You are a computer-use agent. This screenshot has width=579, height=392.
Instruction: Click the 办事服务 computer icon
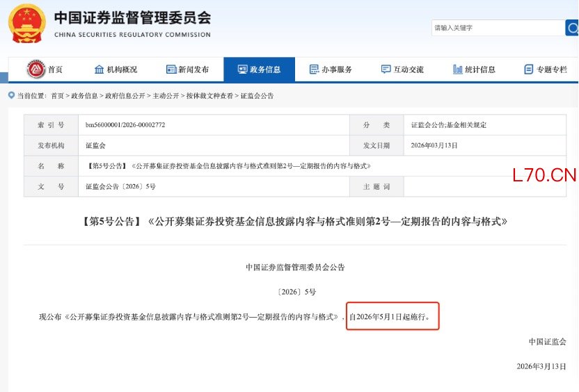pos(313,70)
